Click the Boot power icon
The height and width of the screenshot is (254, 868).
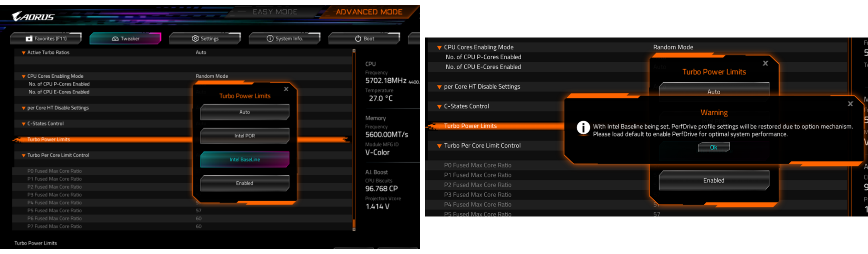tap(358, 38)
